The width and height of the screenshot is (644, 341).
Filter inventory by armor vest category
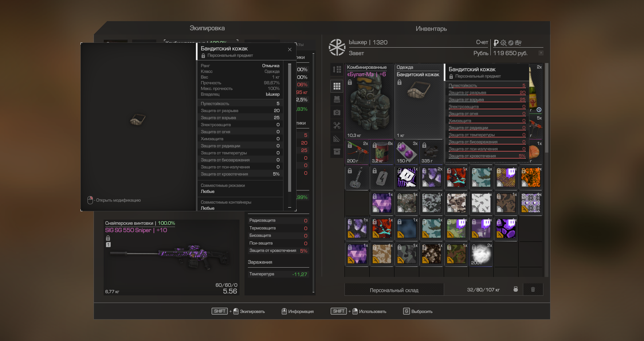(337, 99)
